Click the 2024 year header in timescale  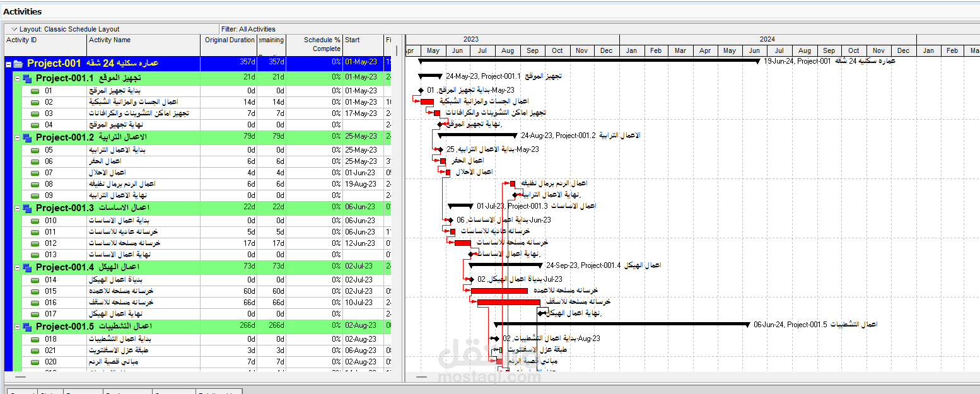pos(767,39)
